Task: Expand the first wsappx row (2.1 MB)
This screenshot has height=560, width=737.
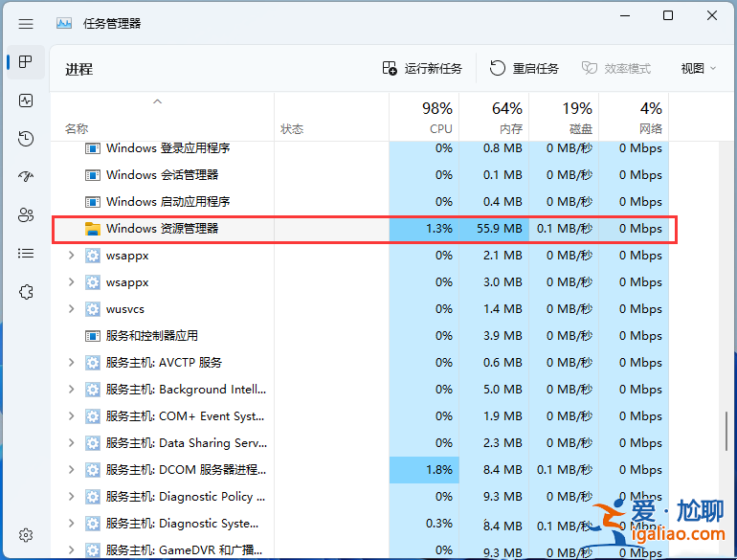Action: pyautogui.click(x=72, y=256)
